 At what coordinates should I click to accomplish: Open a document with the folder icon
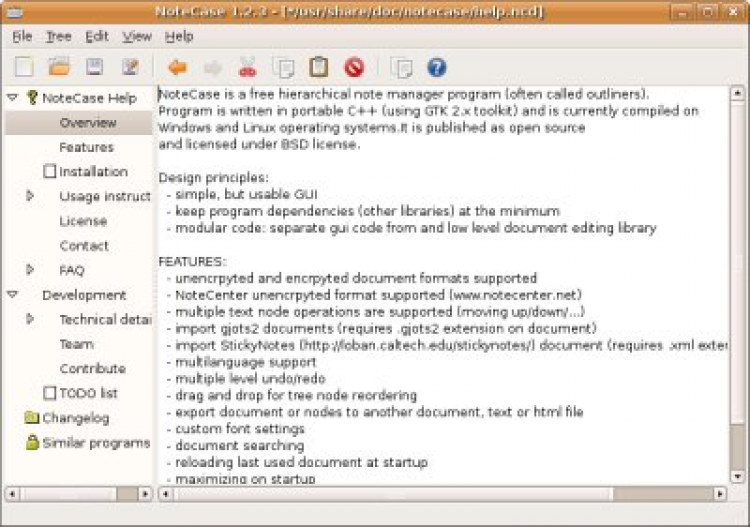point(60,68)
